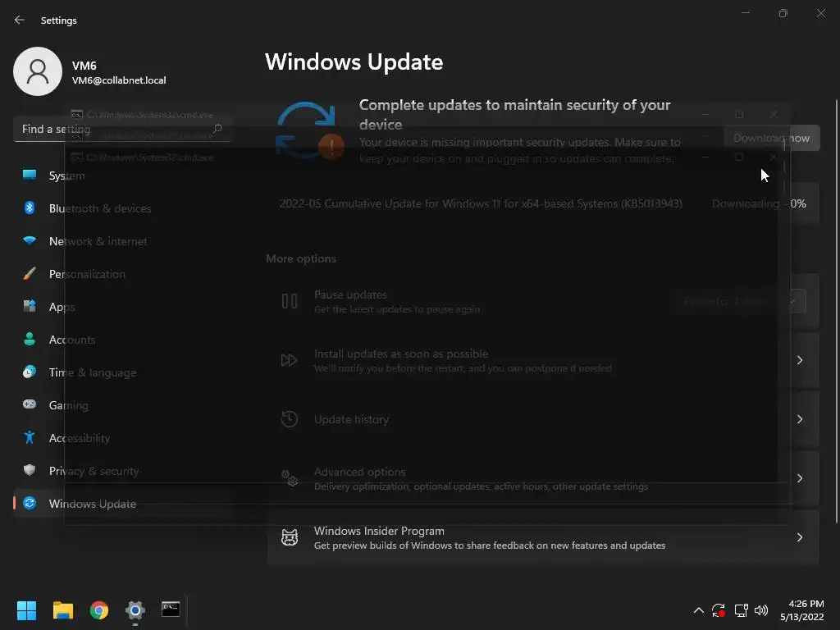This screenshot has width=840, height=630.
Task: Open the VM6 user account avatar
Action: click(38, 71)
